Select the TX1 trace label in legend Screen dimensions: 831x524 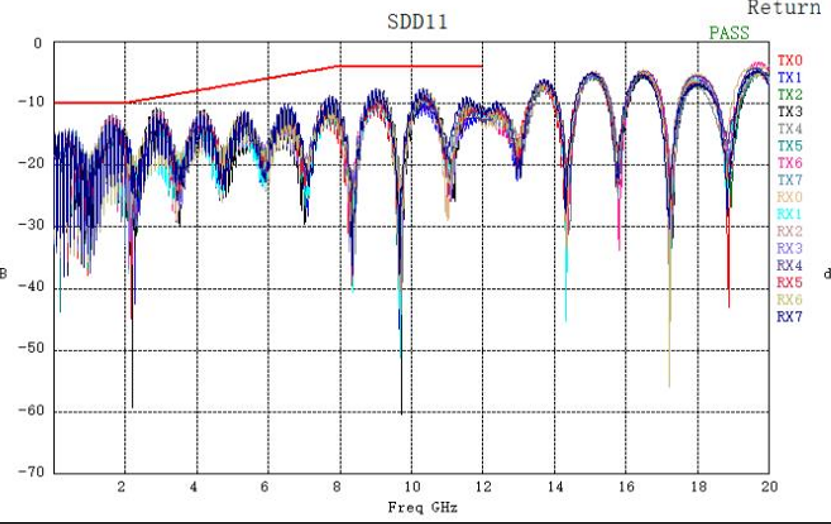click(x=790, y=77)
